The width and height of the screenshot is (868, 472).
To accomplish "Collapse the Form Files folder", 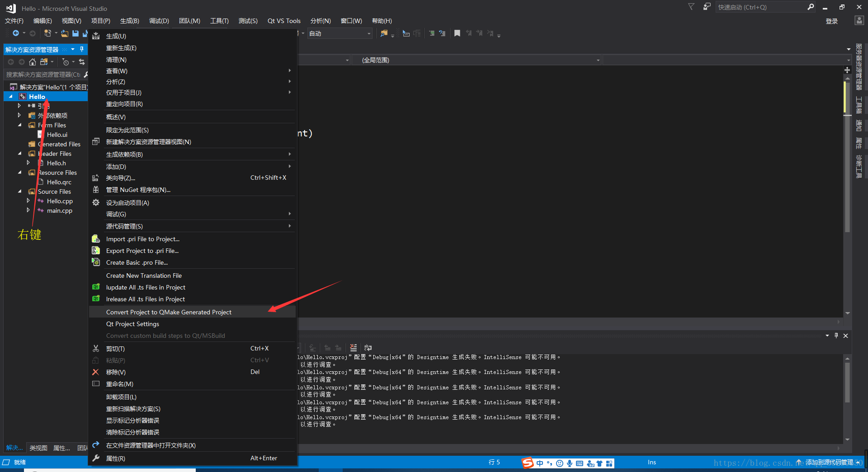I will tap(19, 125).
